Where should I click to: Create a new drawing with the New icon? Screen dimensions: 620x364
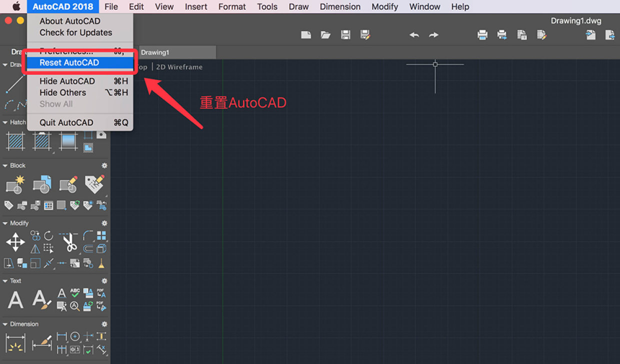tap(306, 34)
